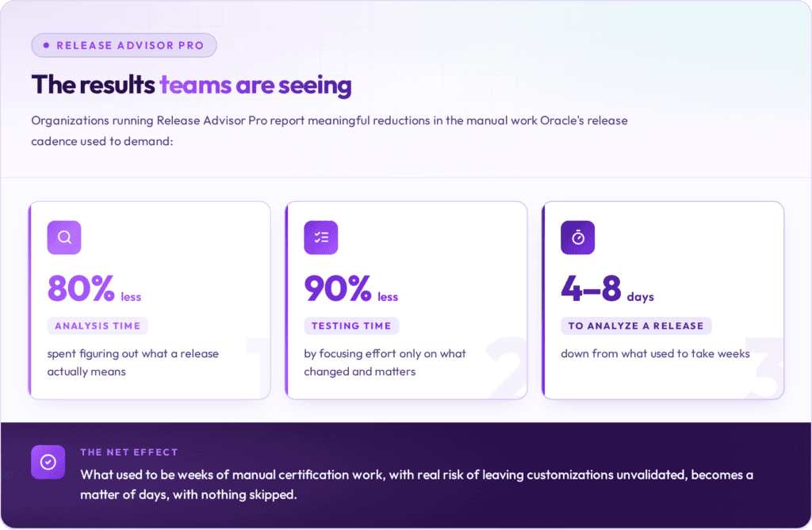The image size is (812, 530).
Task: Click the checkmark Net Effect icon
Action: [x=48, y=462]
